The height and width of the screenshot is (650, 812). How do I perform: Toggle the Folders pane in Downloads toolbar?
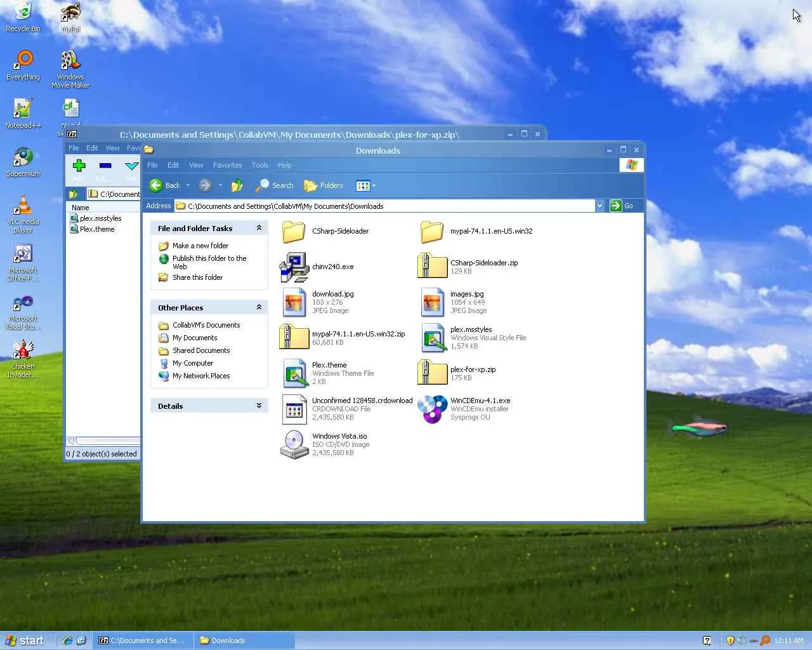click(x=324, y=185)
